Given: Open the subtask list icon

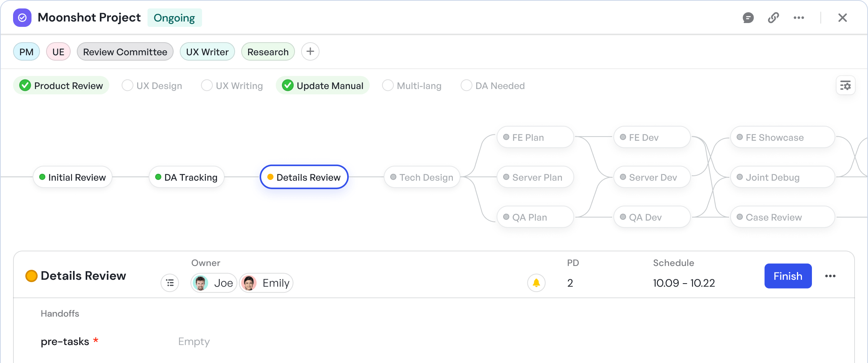Looking at the screenshot, I should pos(170,283).
